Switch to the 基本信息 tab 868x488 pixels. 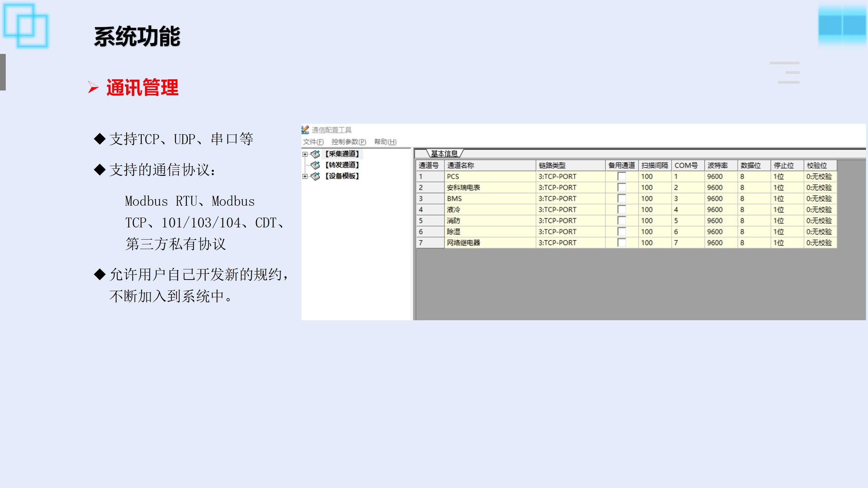[x=444, y=154]
